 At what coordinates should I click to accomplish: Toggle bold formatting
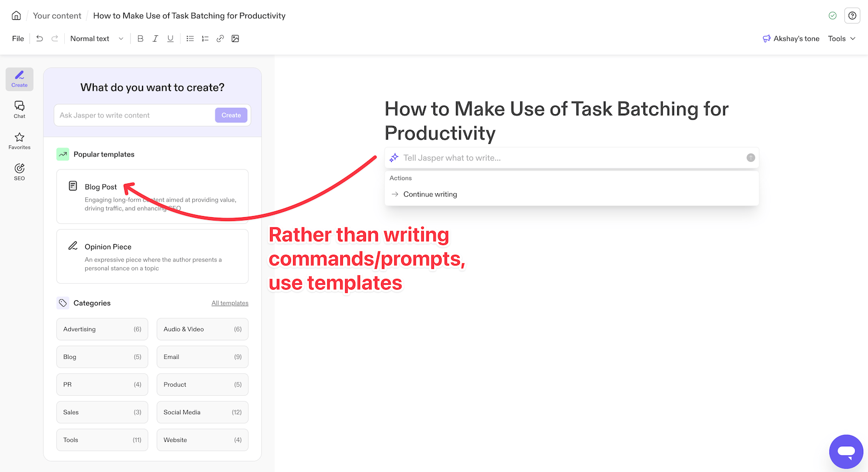pos(140,39)
